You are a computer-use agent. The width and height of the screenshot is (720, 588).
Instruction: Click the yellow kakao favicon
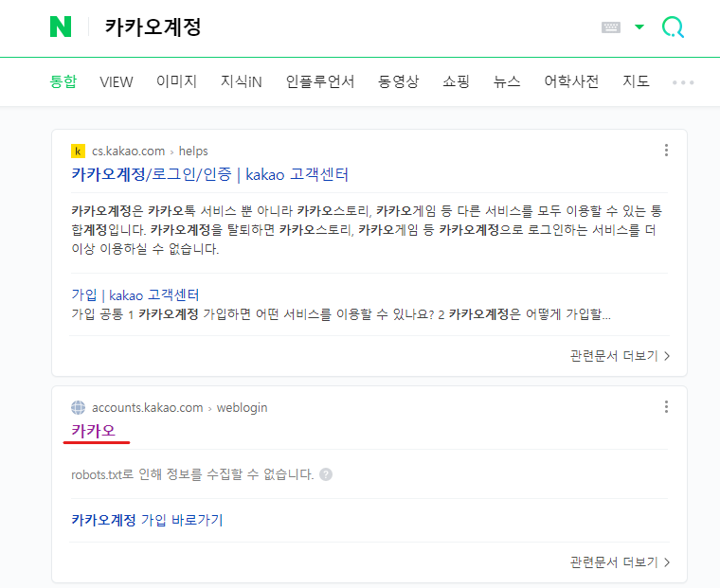[x=78, y=151]
